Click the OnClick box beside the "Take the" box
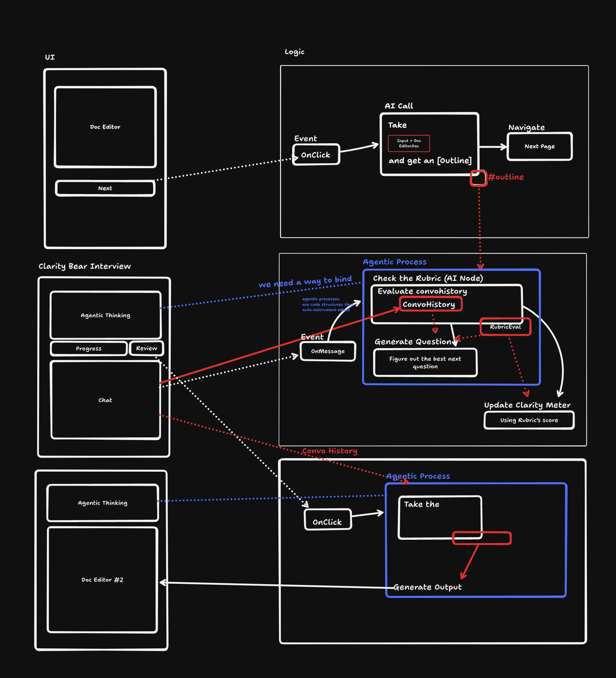Viewport: 616px width, 678px height. pyautogui.click(x=328, y=520)
